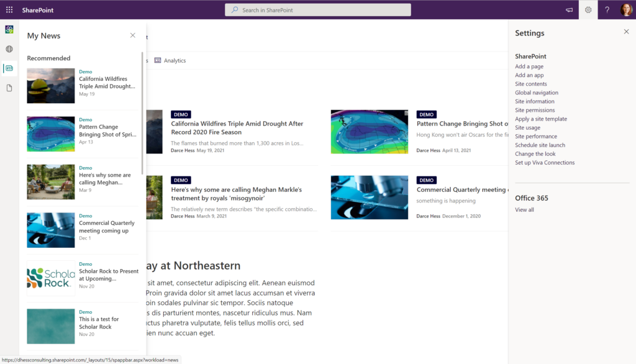Click the My News panel scrollbar
This screenshot has height=364, width=636.
(x=142, y=114)
